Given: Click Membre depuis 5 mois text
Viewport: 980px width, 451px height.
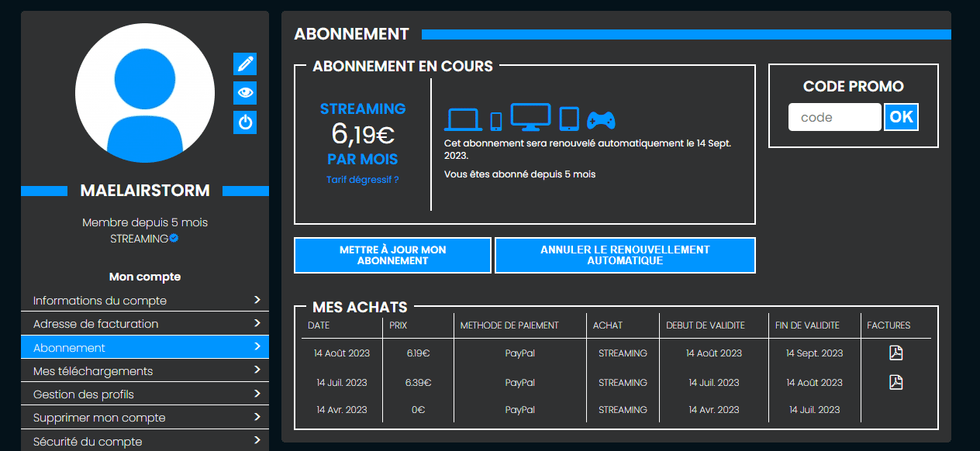Looking at the screenshot, I should [x=145, y=222].
